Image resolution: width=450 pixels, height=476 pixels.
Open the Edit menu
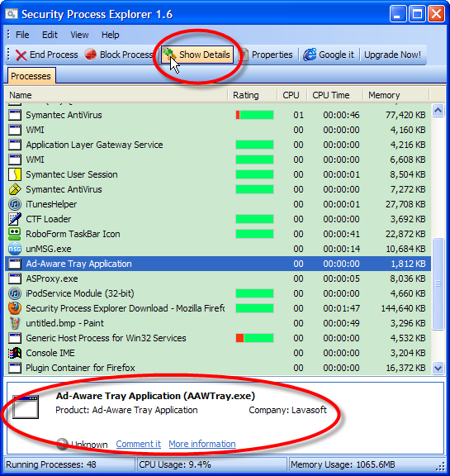[x=50, y=35]
